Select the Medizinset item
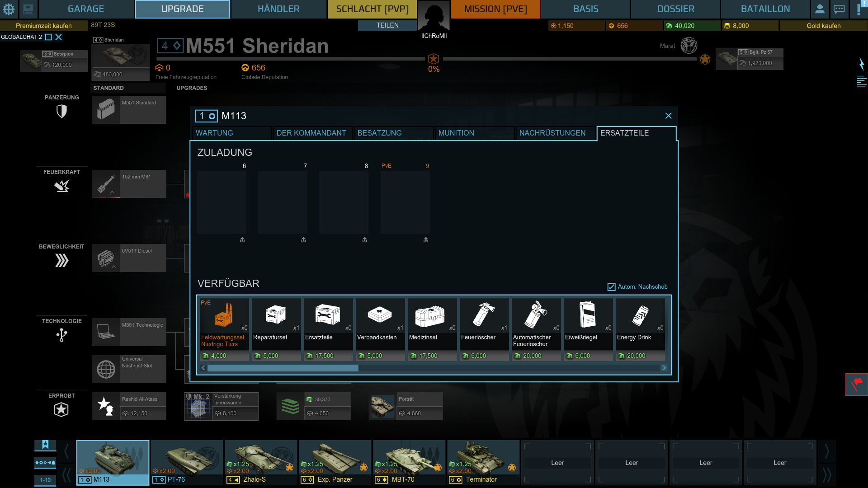Image resolution: width=868 pixels, height=488 pixels. tap(432, 329)
